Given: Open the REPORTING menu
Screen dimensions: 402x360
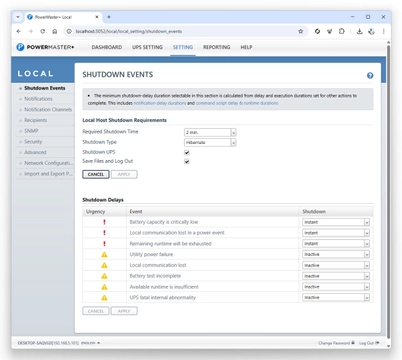Looking at the screenshot, I should [217, 47].
